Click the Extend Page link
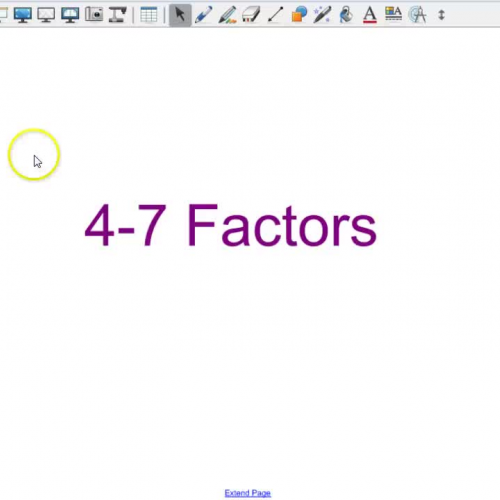The height and width of the screenshot is (500, 500). click(248, 493)
